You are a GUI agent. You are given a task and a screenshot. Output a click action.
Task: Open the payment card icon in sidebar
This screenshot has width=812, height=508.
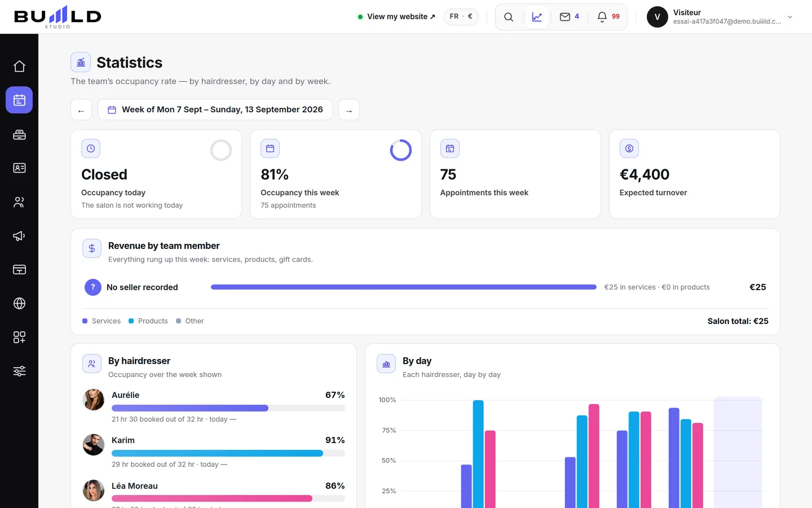19,270
